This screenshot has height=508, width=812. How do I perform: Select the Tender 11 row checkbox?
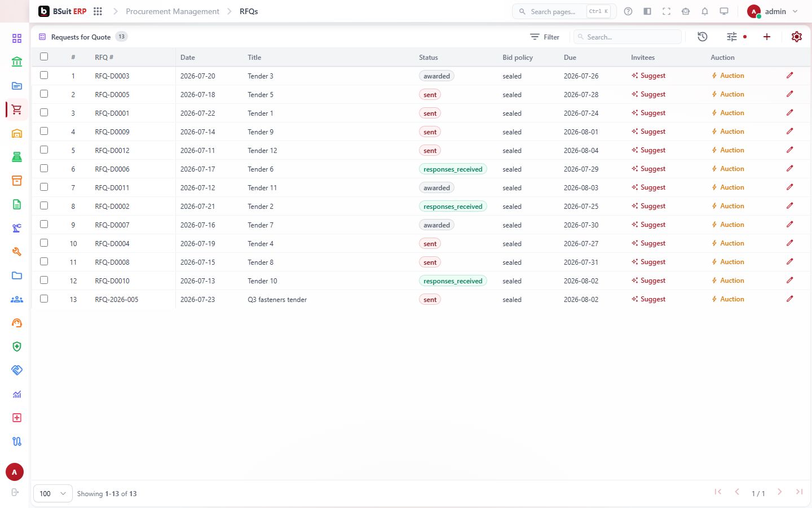pos(44,187)
